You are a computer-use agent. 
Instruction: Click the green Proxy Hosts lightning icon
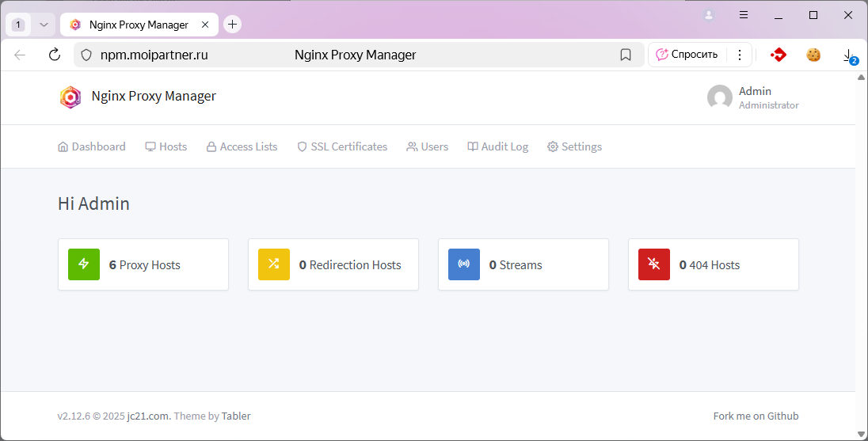pos(84,264)
